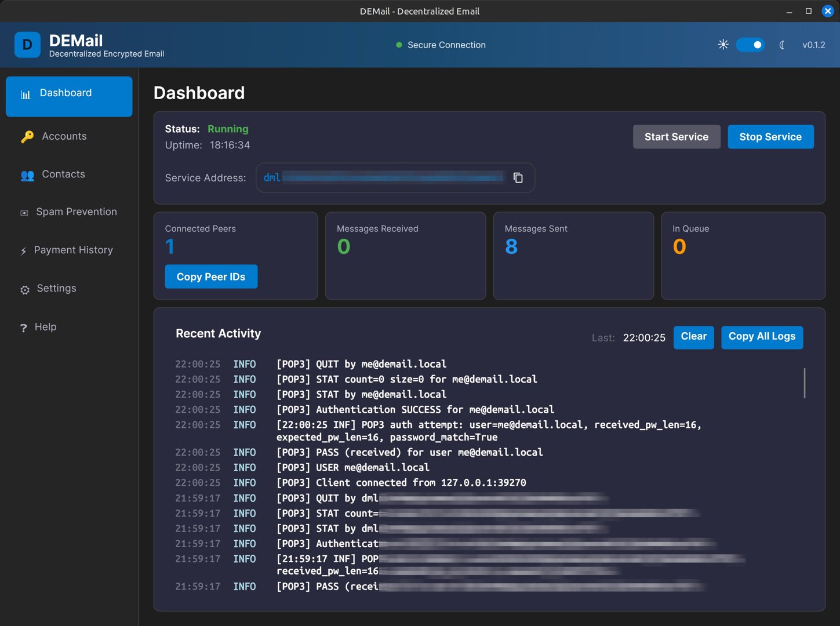
Task: Click the moon dark-mode icon
Action: 782,45
